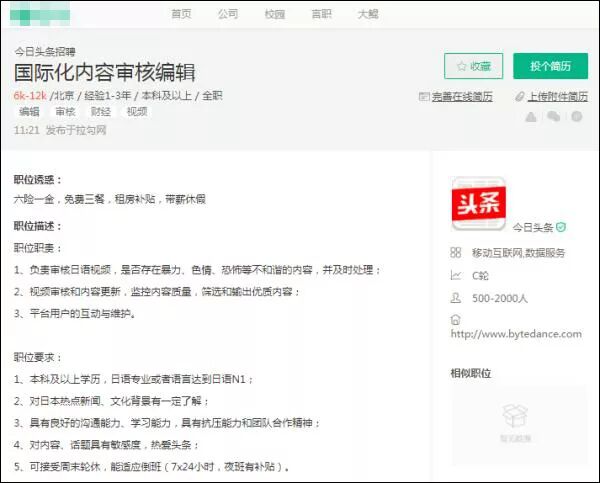Click the home icon above the company URL
Image resolution: width=600 pixels, height=483 pixels.
coord(456,319)
